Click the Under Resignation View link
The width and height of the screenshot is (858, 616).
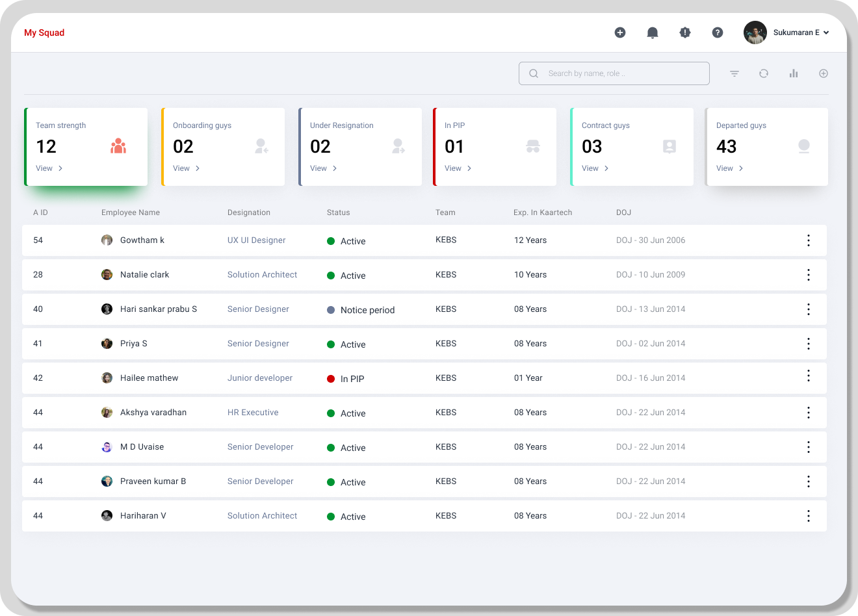324,168
